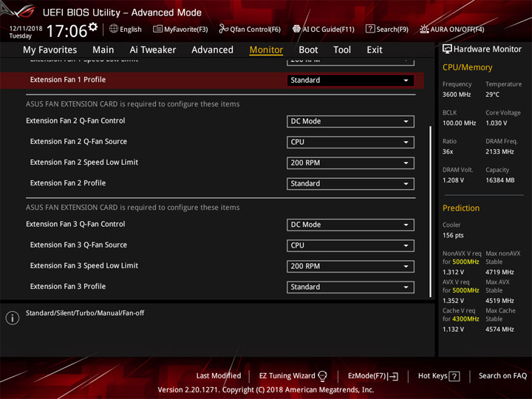Toggle AURA ON/OFF(F4) light icon
Screen dimensions: 532x399
pos(424,29)
